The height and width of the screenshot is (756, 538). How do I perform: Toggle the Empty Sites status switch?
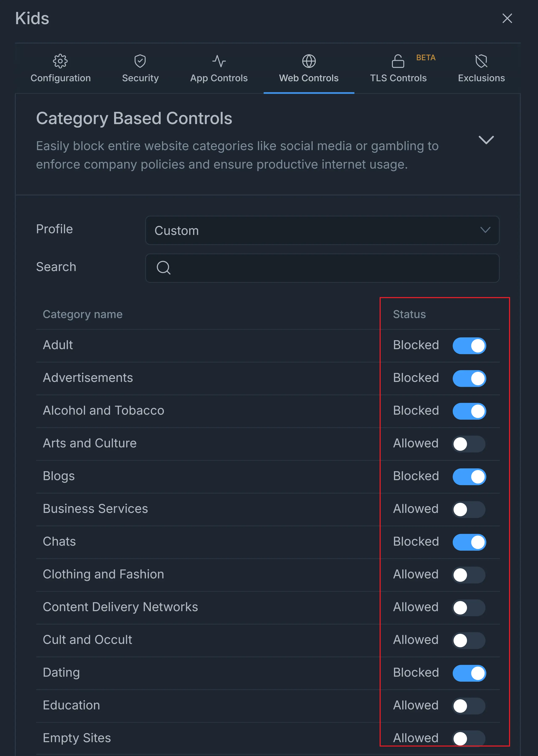[x=469, y=738]
